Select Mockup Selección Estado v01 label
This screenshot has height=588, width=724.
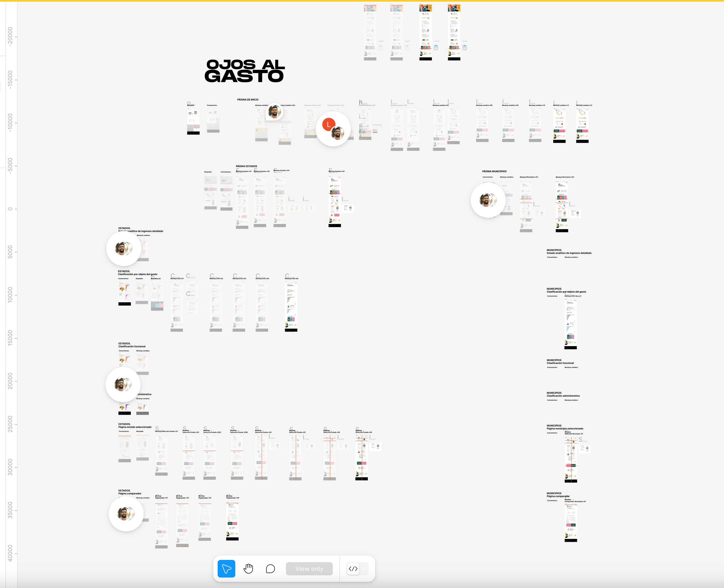[167, 431]
